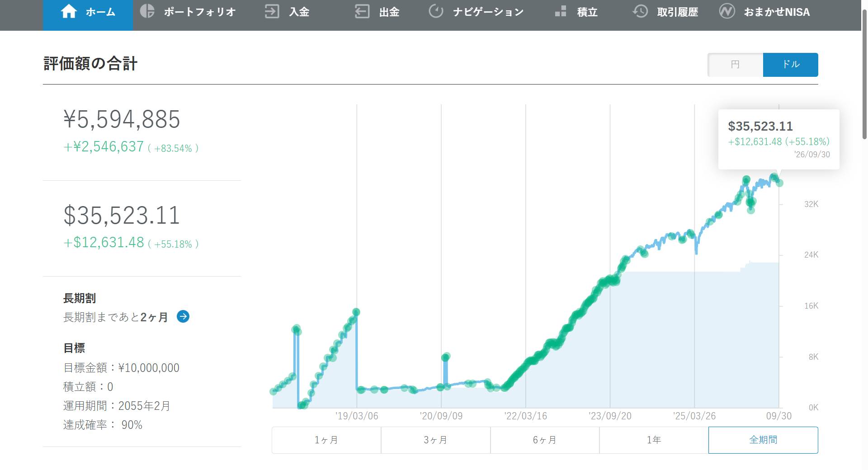Click the latest green data point on the chart
The width and height of the screenshot is (868, 470).
[x=779, y=183]
